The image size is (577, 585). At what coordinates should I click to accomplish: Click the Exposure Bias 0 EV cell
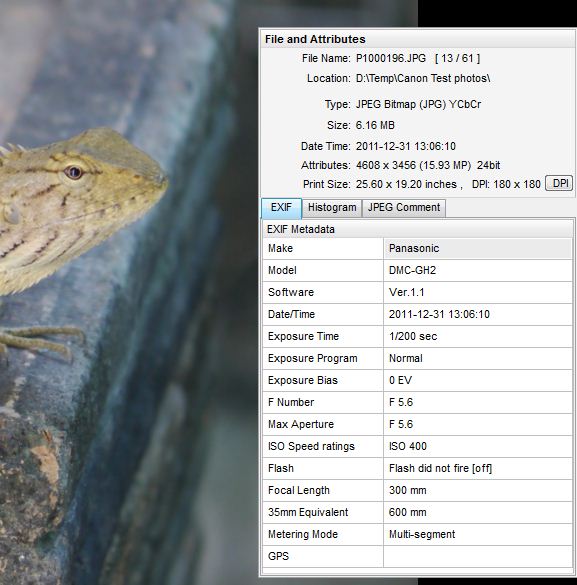(x=478, y=381)
